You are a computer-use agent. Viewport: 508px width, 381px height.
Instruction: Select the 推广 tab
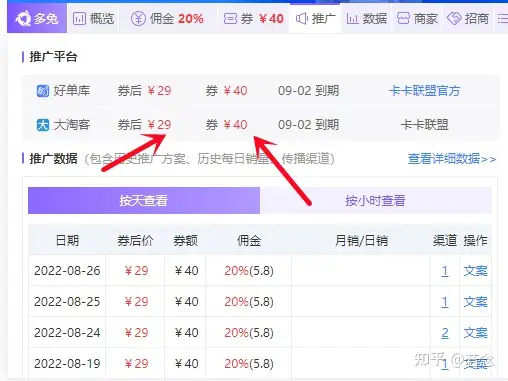click(x=315, y=18)
